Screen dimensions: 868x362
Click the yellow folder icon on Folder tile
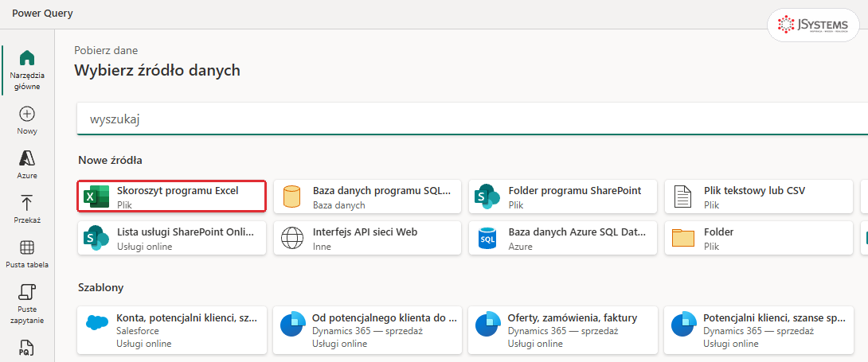pyautogui.click(x=683, y=238)
